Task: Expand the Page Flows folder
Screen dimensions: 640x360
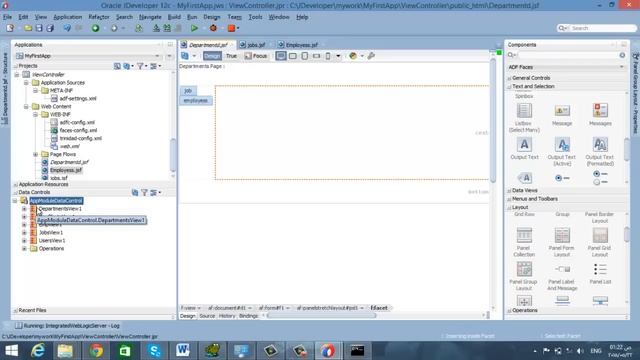Action: point(36,154)
